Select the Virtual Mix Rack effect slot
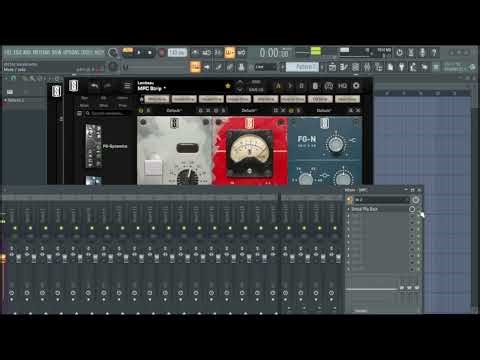Image resolution: width=480 pixels, height=360 pixels. 378,209
